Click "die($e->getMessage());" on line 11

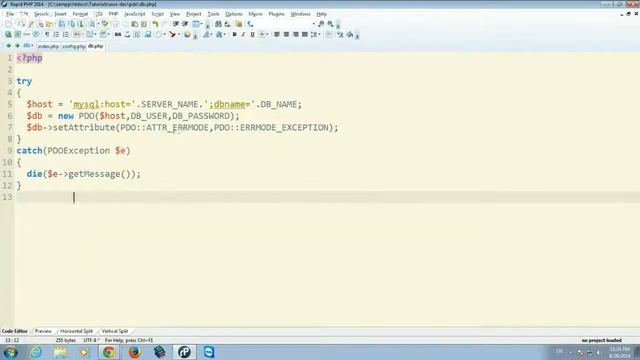tap(84, 174)
